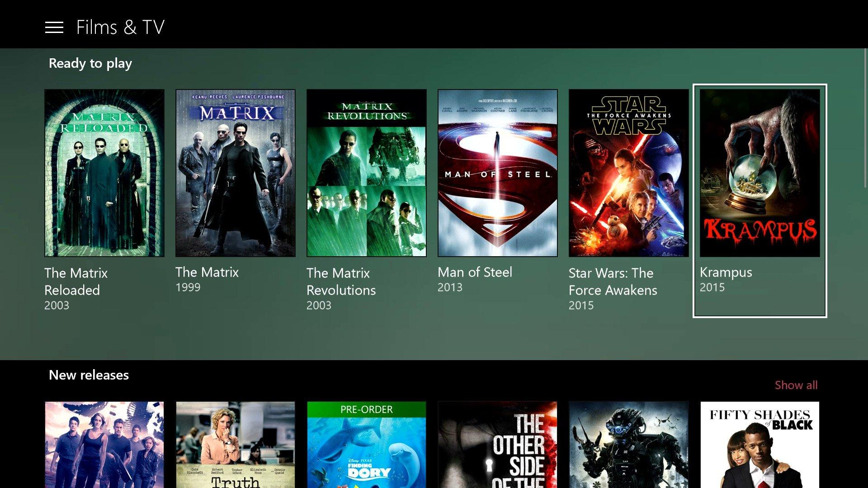
Task: Open Star Wars: The Force Awakens poster
Action: (628, 173)
